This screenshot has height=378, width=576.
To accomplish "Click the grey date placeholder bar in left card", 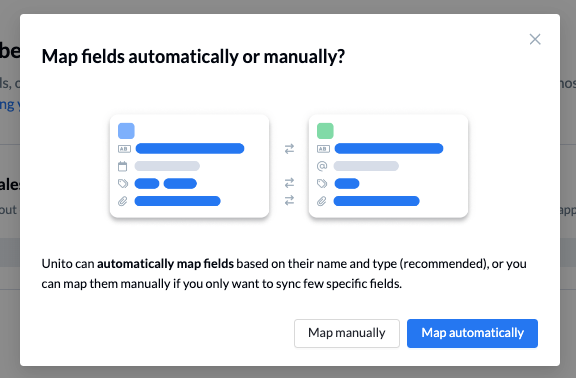I will [167, 166].
